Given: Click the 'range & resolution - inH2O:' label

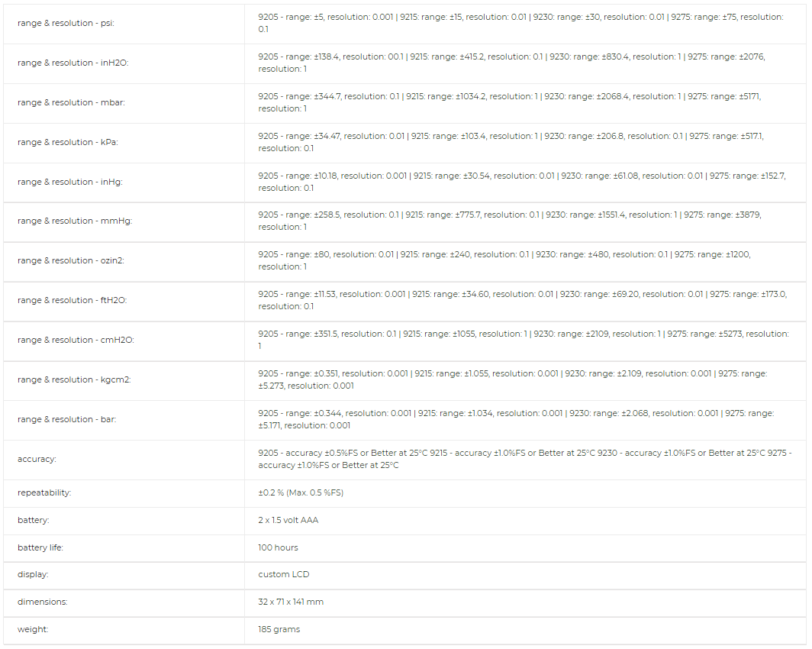Looking at the screenshot, I should [x=72, y=63].
